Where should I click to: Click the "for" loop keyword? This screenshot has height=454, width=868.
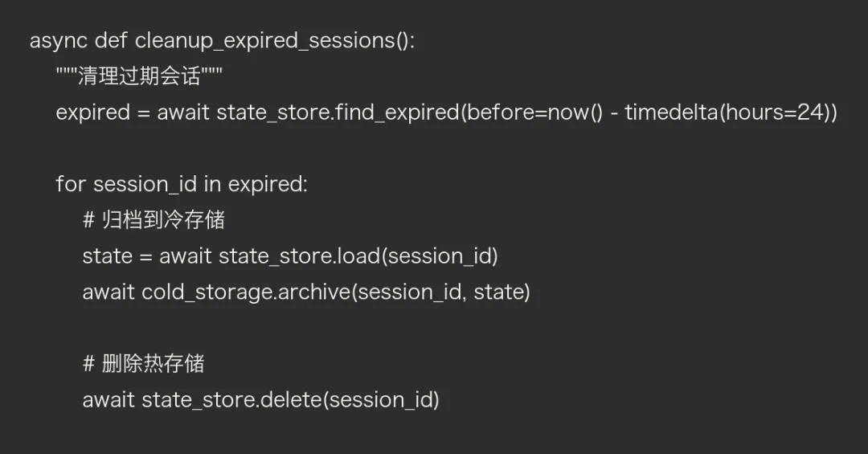71,184
